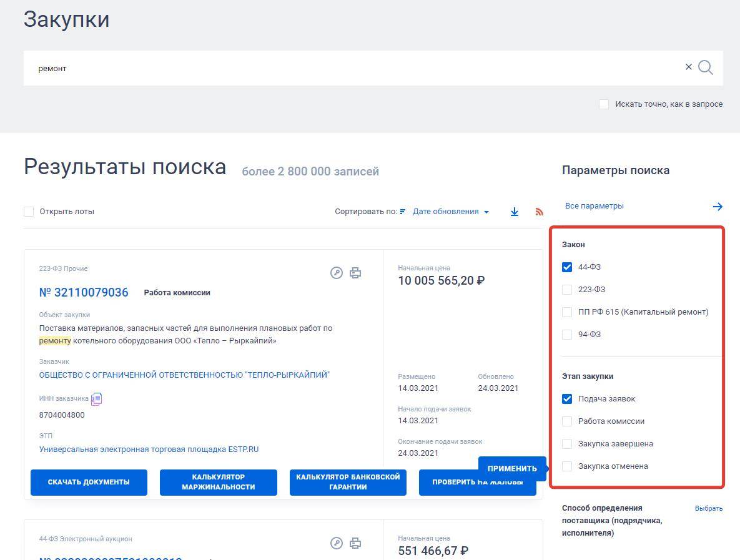The image size is (740, 560).
Task: Enable the Искать точно, как в запросе checkbox
Action: click(604, 104)
